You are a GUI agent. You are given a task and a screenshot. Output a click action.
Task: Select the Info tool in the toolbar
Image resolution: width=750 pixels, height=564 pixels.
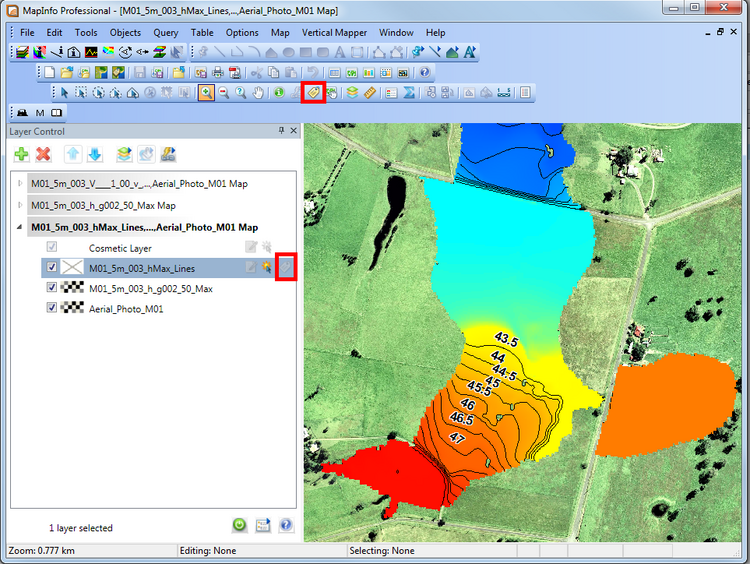pyautogui.click(x=279, y=92)
